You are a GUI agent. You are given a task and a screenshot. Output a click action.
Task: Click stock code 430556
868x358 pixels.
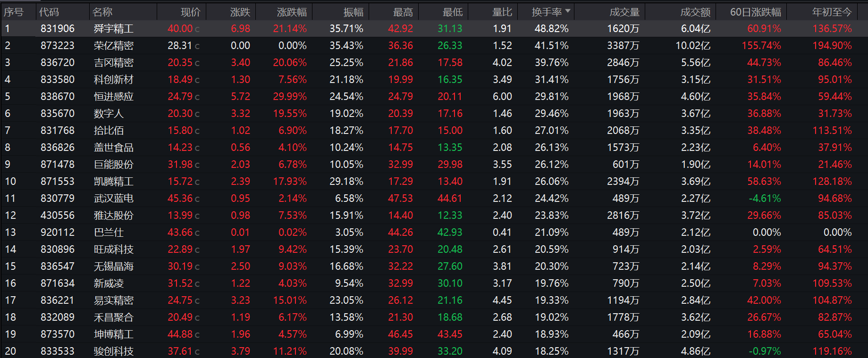pyautogui.click(x=58, y=216)
